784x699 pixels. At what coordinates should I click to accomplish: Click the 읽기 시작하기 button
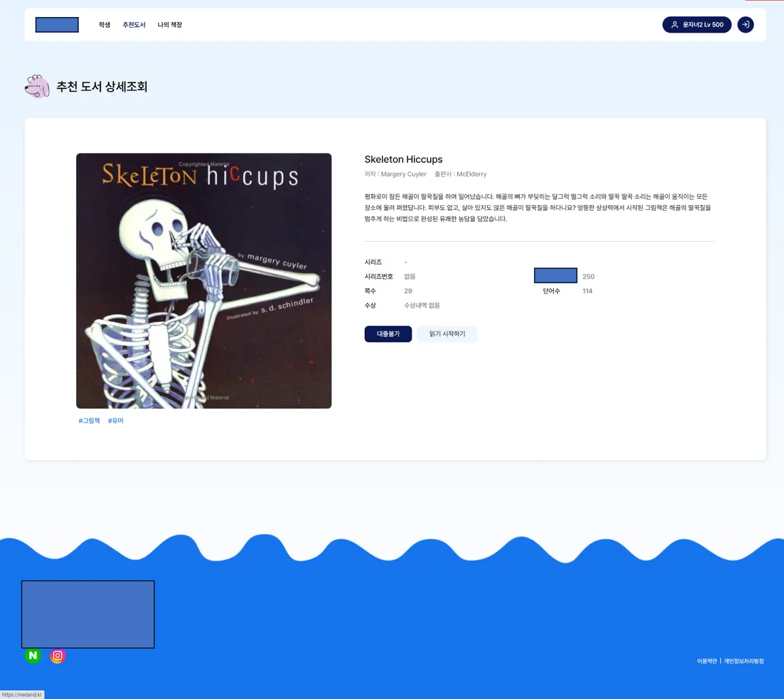tap(447, 334)
